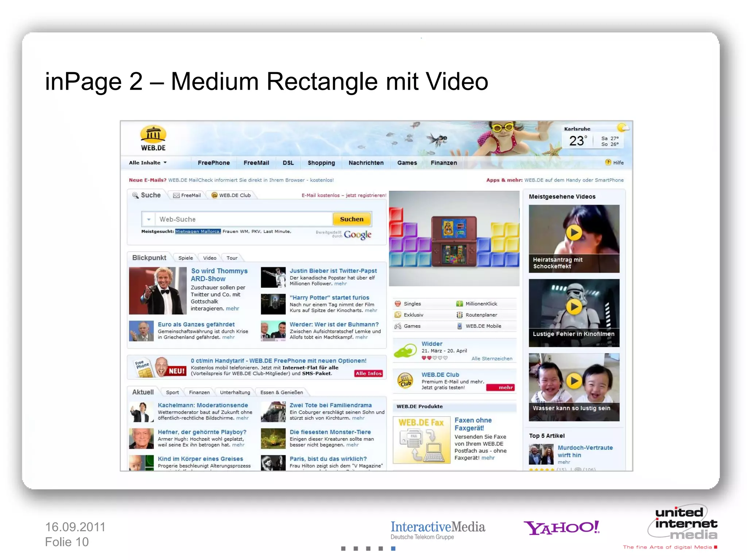Click the Routenplaner icon

pyautogui.click(x=460, y=315)
